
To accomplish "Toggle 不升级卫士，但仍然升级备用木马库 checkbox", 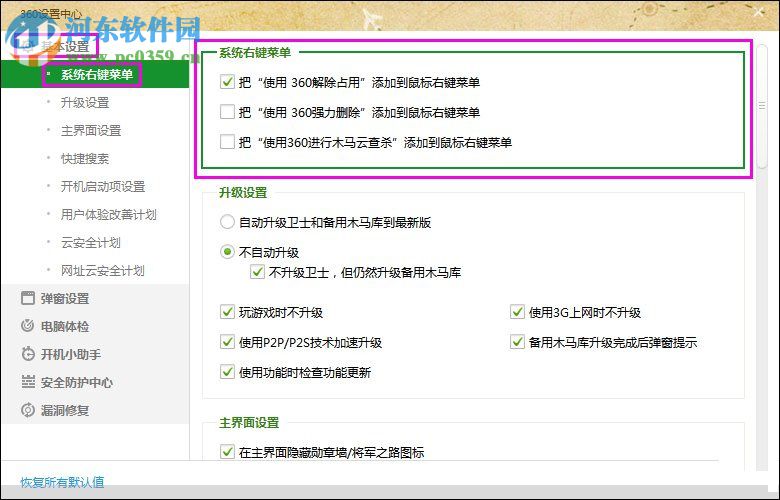I will click(x=257, y=272).
